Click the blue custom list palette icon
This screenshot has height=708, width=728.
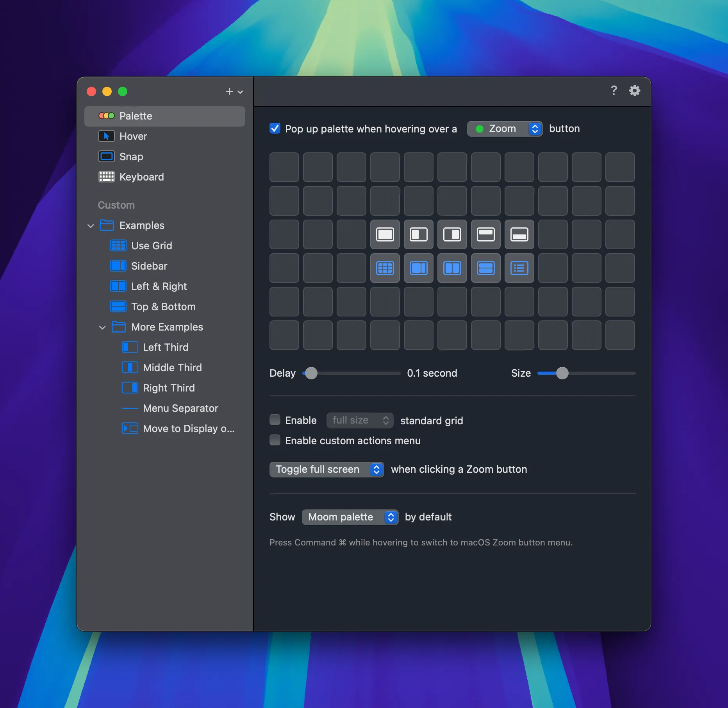pos(519,268)
